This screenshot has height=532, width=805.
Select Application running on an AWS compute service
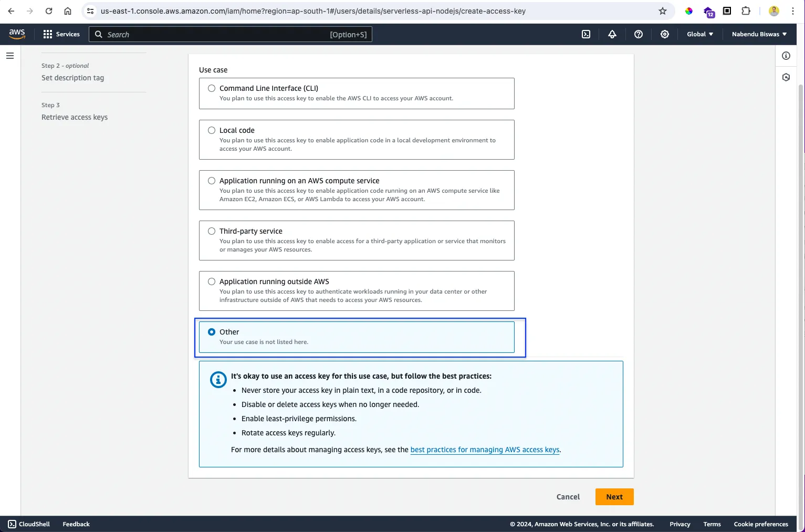pos(212,181)
